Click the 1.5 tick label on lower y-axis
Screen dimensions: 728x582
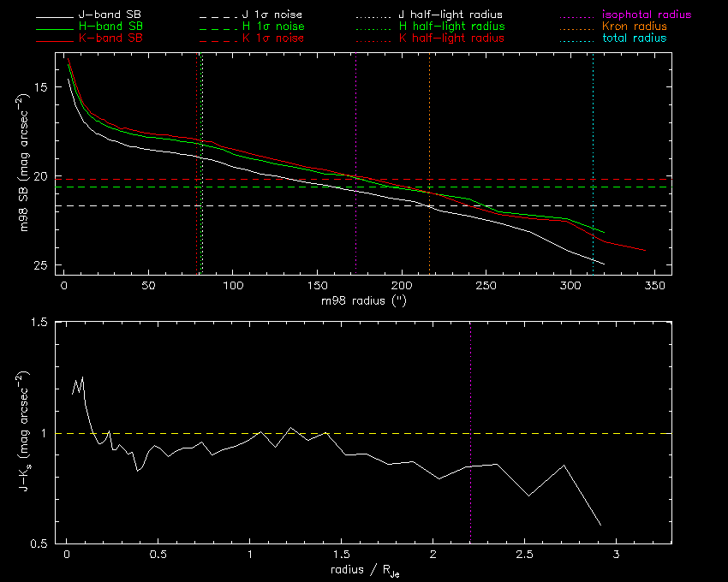coord(38,323)
